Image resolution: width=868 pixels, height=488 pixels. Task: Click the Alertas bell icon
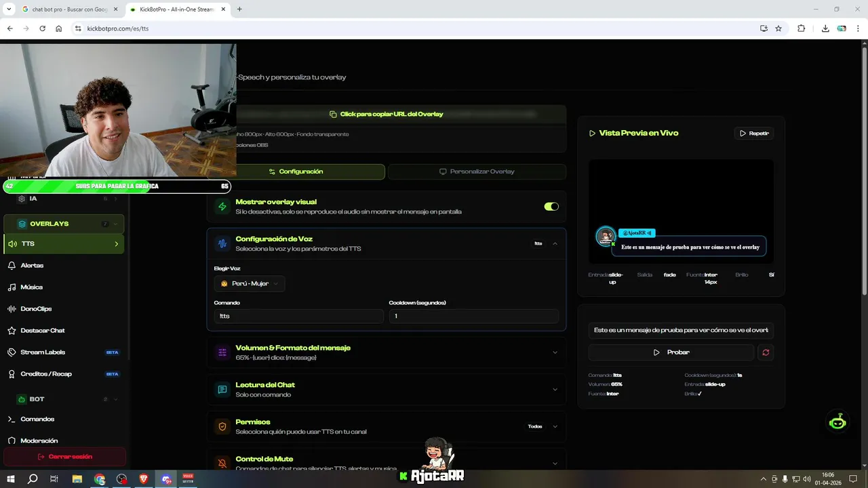pos(12,266)
